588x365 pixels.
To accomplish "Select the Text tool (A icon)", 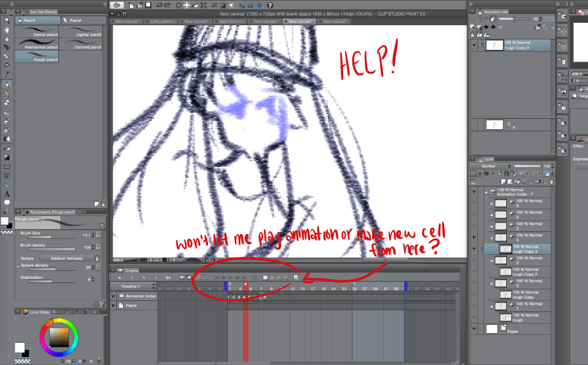I will 6,194.
